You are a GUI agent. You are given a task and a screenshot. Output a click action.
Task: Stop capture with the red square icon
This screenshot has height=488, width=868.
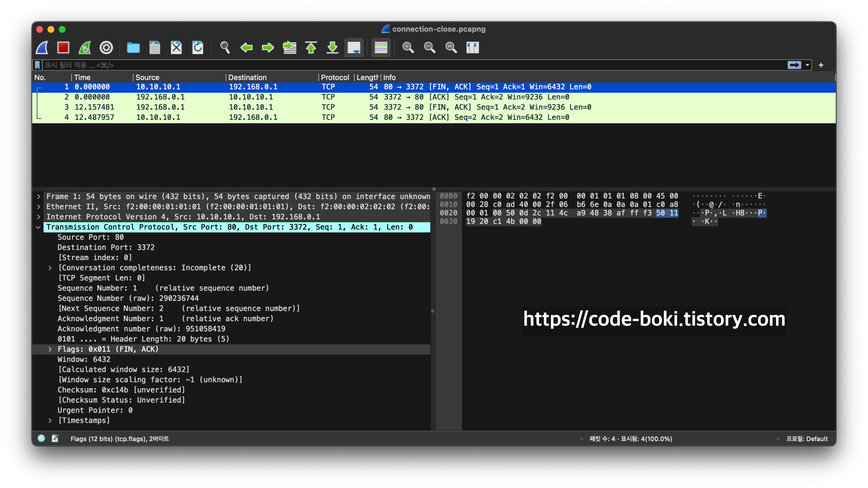63,47
